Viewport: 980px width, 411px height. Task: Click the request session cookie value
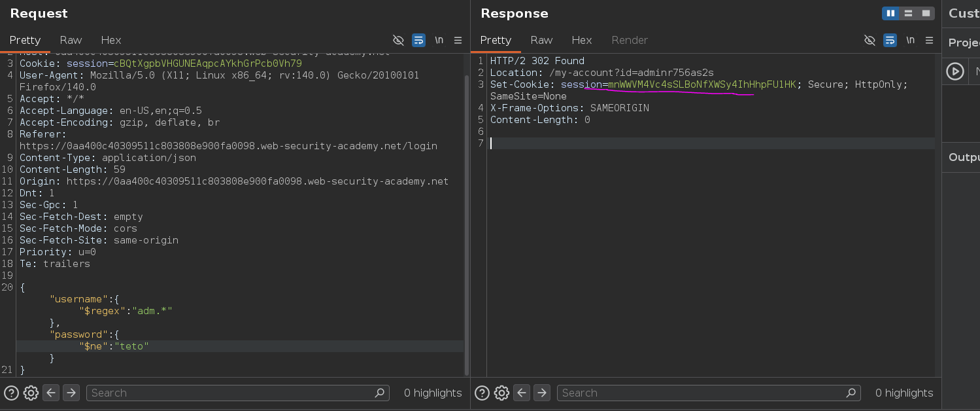(x=208, y=63)
